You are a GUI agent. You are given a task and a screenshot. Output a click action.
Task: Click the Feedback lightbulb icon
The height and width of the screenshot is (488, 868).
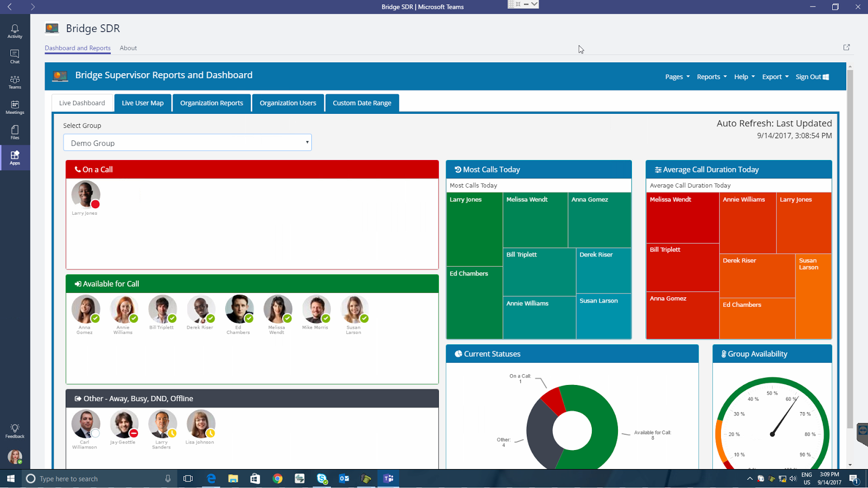pyautogui.click(x=15, y=431)
